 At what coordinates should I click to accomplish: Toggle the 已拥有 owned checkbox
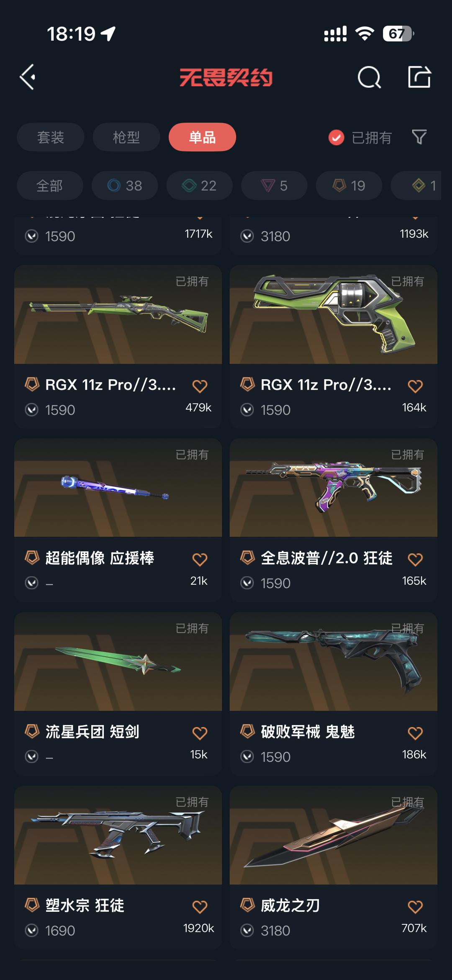pos(336,137)
